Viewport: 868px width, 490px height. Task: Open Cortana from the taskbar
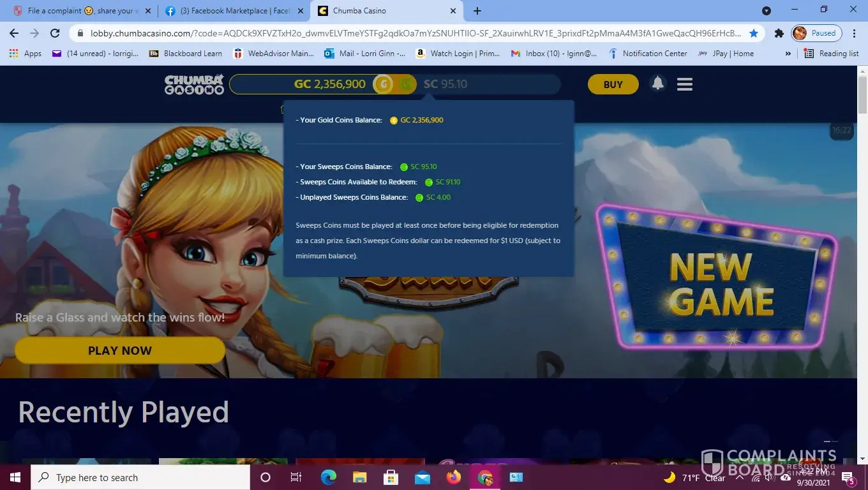pos(266,477)
